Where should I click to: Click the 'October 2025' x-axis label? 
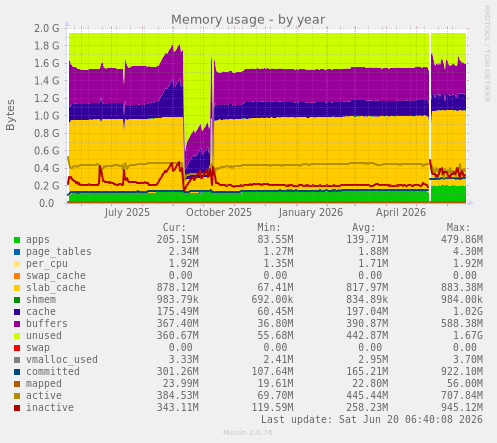219,212
